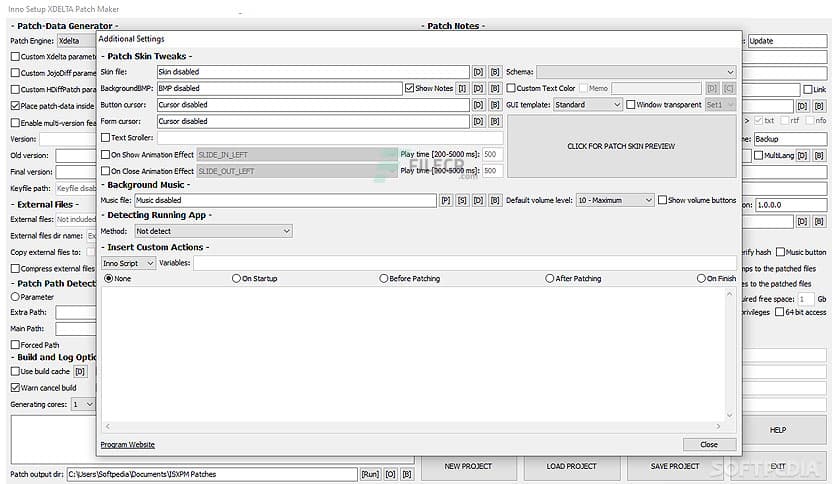Select the None radio button
Viewport: 836px width, 484px height.
tap(109, 278)
